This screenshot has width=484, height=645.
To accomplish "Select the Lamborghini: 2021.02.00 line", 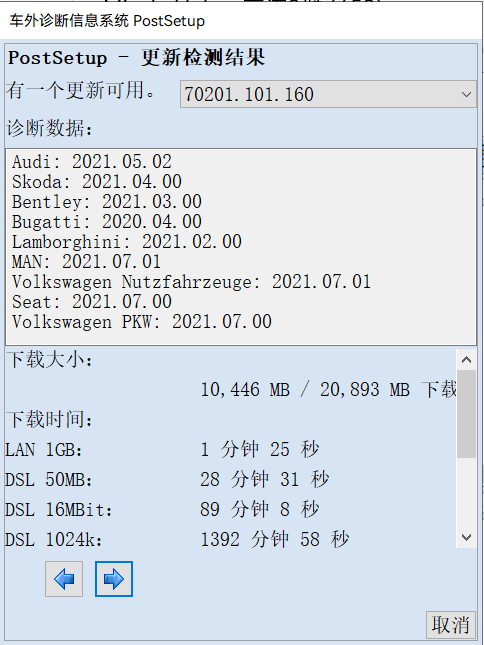I will [x=127, y=242].
